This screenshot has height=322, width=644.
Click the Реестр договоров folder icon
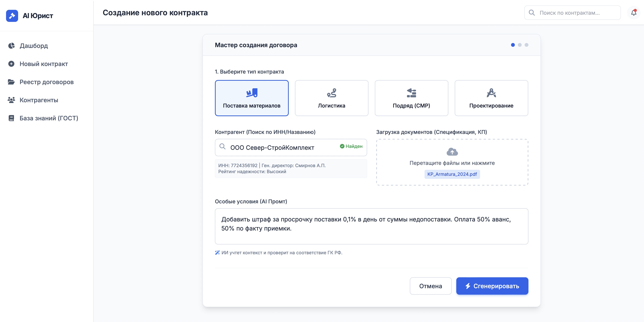[x=11, y=82]
